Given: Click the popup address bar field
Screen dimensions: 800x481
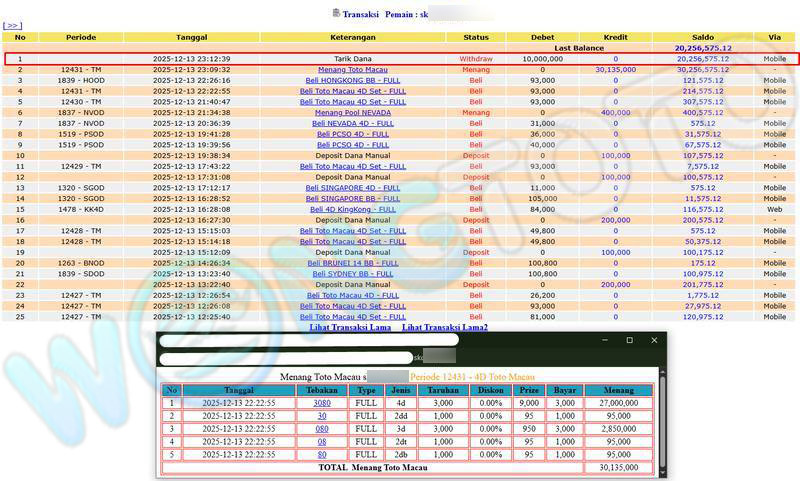Looking at the screenshot, I should (285, 357).
